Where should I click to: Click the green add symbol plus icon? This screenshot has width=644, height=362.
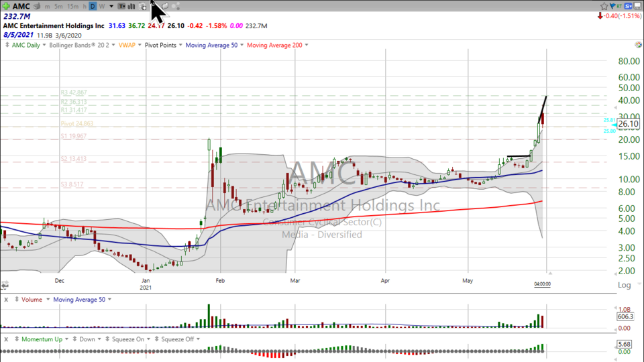pyautogui.click(x=6, y=6)
